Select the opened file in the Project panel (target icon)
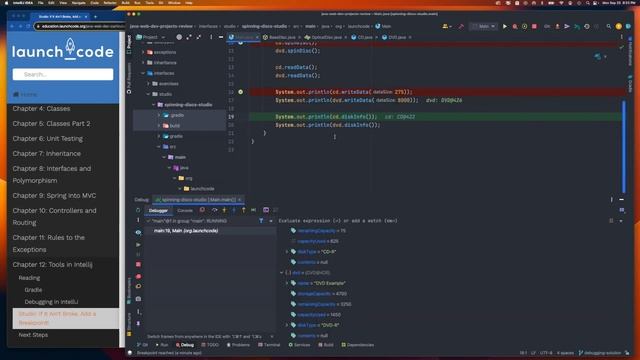Image resolution: width=640 pixels, height=360 pixels. point(179,37)
